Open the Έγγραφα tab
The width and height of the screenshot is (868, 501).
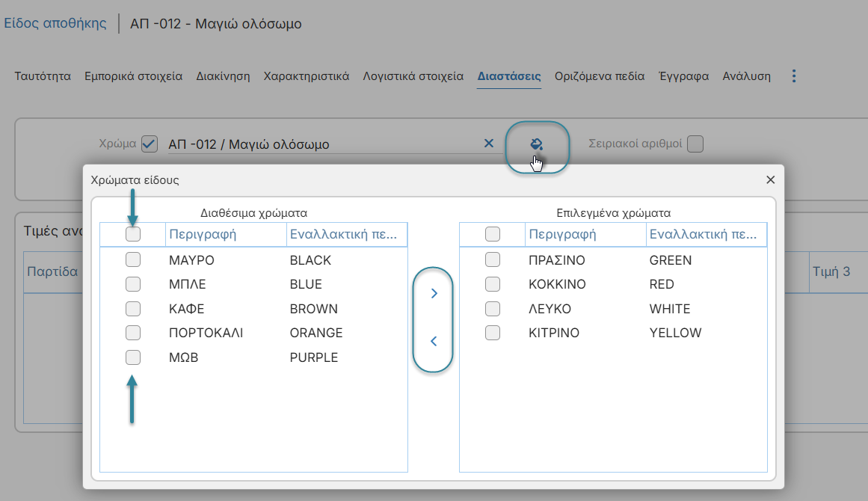coord(683,76)
